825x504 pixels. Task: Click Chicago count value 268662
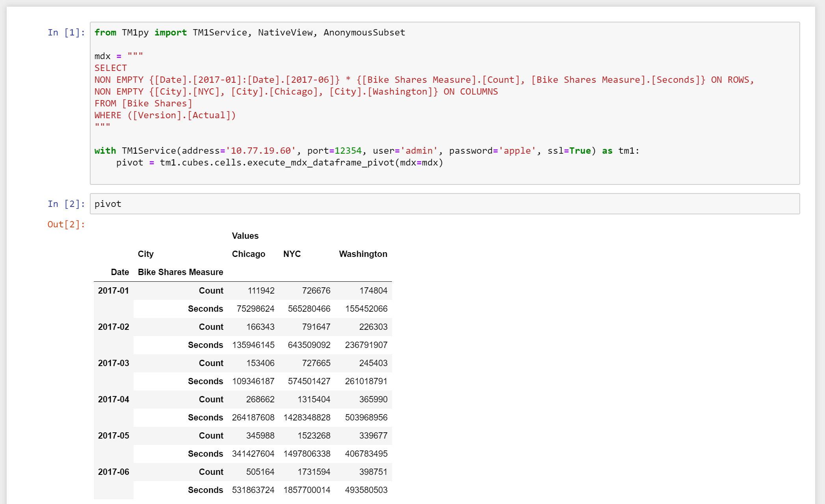click(x=260, y=399)
